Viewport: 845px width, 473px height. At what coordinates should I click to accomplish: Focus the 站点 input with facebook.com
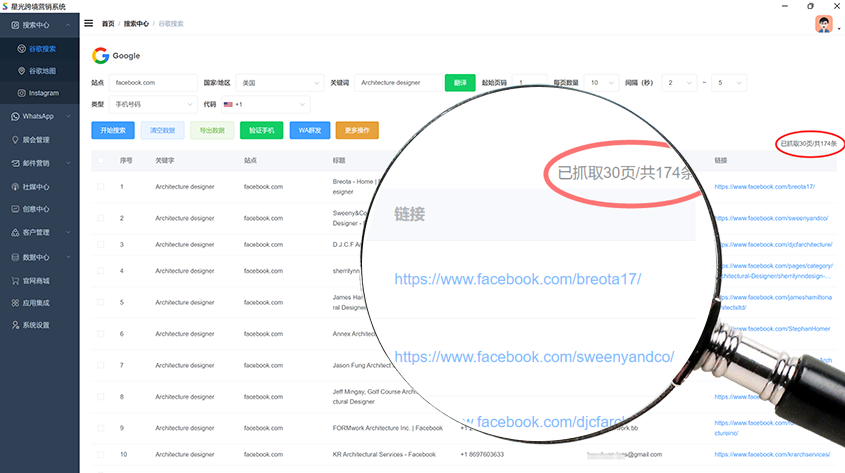(153, 82)
